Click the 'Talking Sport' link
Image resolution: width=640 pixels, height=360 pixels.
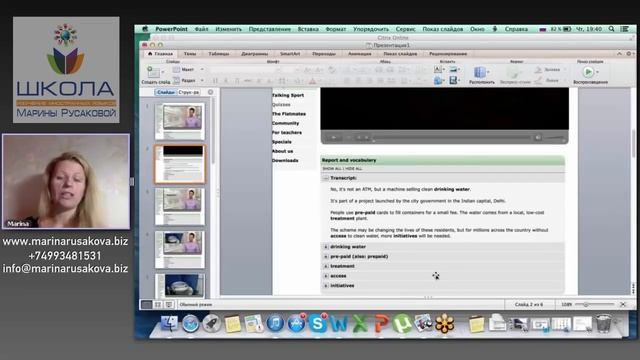pos(288,95)
